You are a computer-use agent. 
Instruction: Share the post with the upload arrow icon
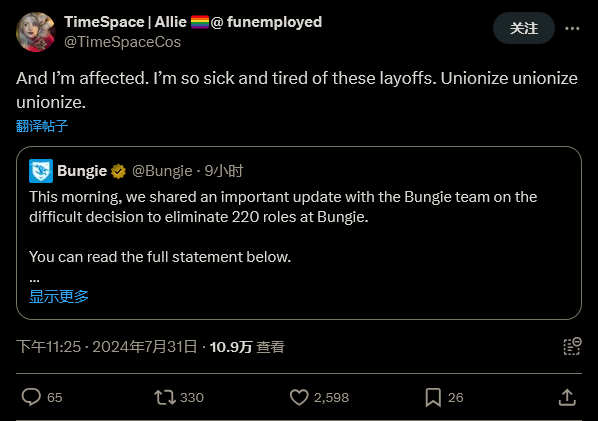pos(567,397)
